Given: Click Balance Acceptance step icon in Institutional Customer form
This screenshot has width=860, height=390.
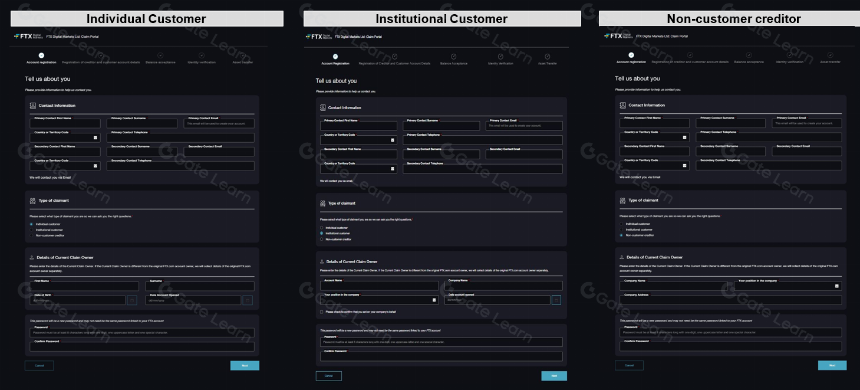Looking at the screenshot, I should 454,56.
